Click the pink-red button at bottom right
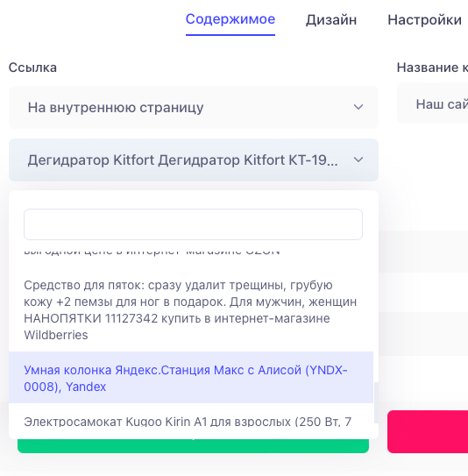Screen dimensions: 468x476 (x=428, y=431)
